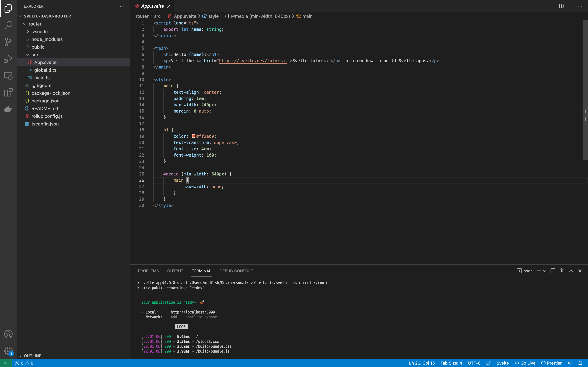Switch to the DEBUG CONSOLE tab

(236, 271)
